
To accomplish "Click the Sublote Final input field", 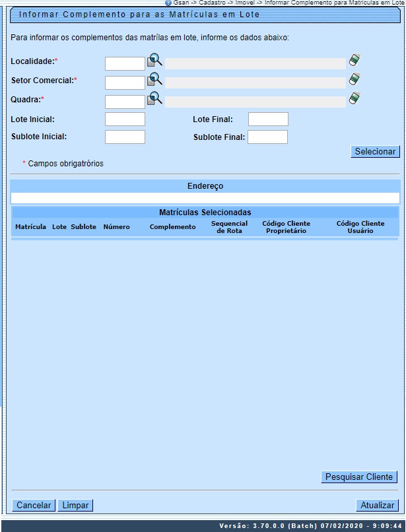I will (267, 137).
